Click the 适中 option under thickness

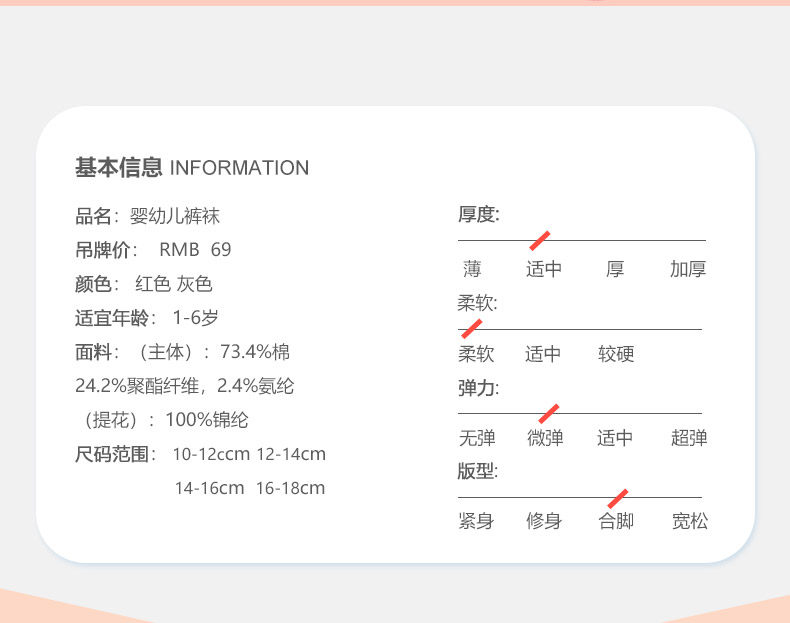tap(544, 269)
